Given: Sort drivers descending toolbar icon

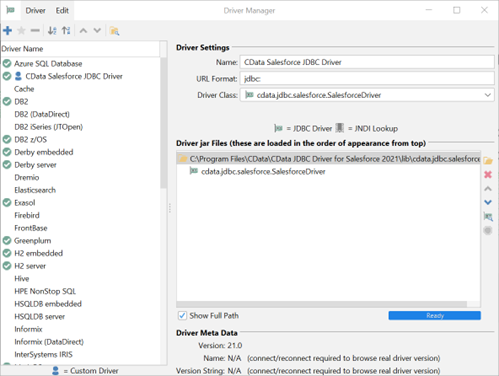Looking at the screenshot, I should (66, 31).
